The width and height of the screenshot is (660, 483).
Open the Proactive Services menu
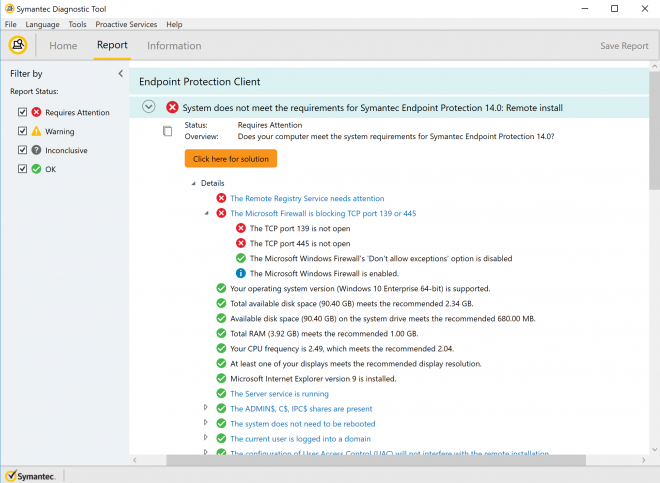click(x=126, y=24)
